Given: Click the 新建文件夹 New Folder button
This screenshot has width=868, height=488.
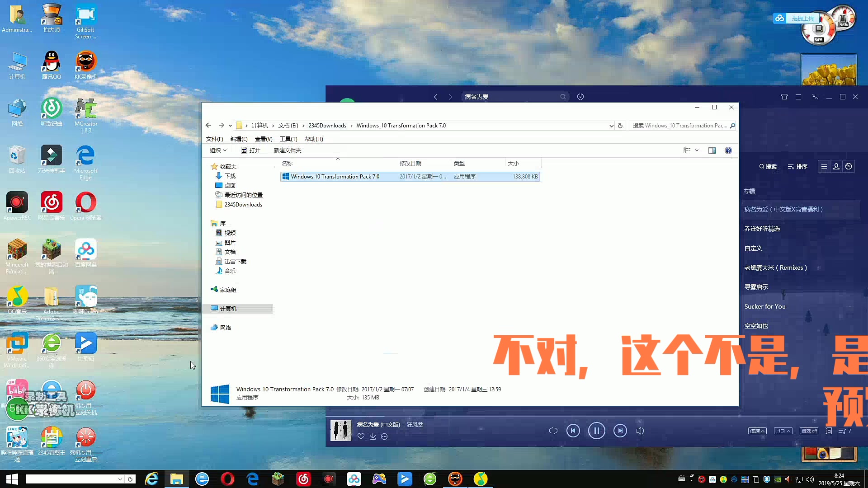Looking at the screenshot, I should pos(287,150).
